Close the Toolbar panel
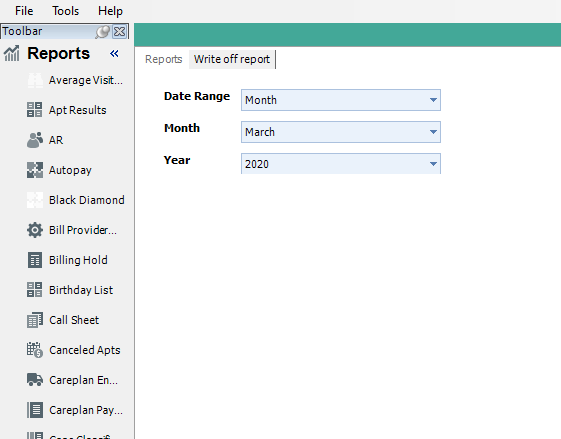Viewport: 561px width, 439px height. 119,32
